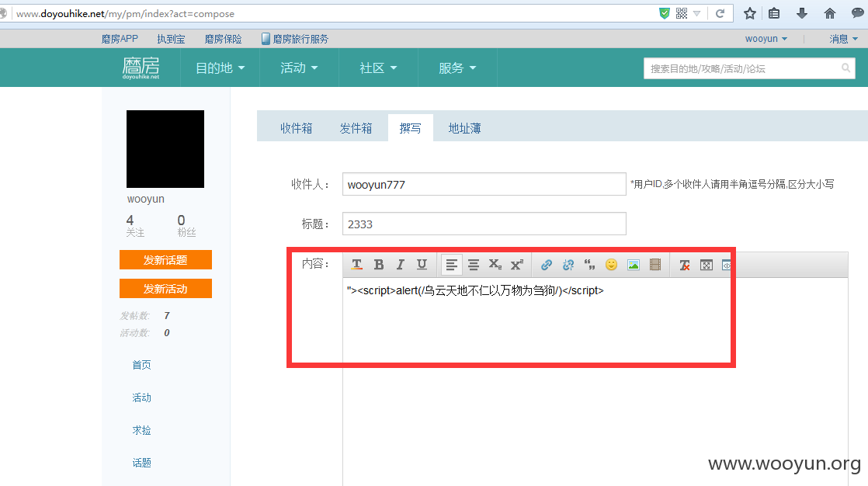868x486 pixels.
Task: Insert an image with picture icon
Action: coord(634,265)
